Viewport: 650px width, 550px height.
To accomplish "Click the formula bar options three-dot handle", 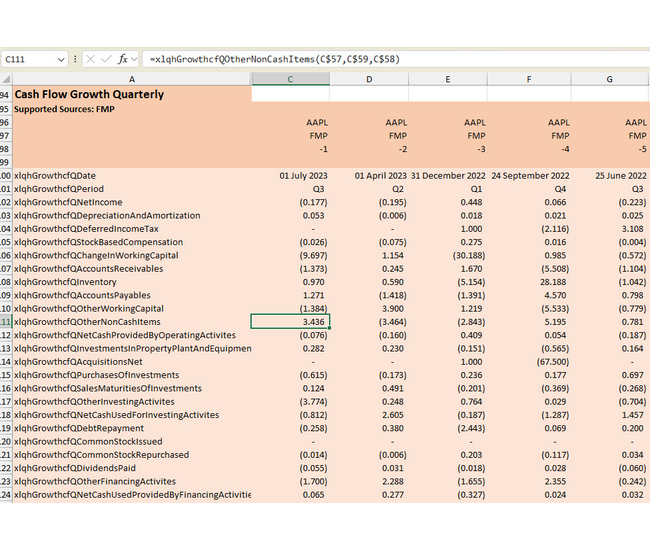I will click(75, 59).
